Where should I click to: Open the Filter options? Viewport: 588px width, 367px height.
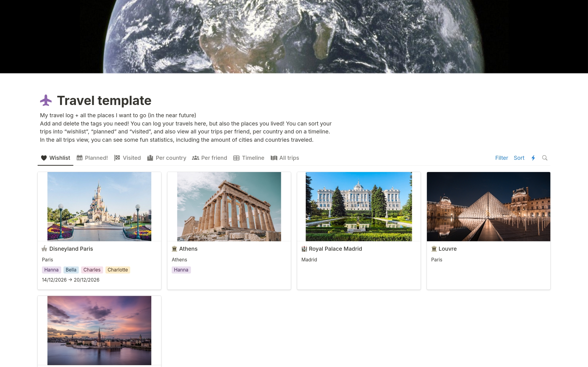[x=502, y=158]
